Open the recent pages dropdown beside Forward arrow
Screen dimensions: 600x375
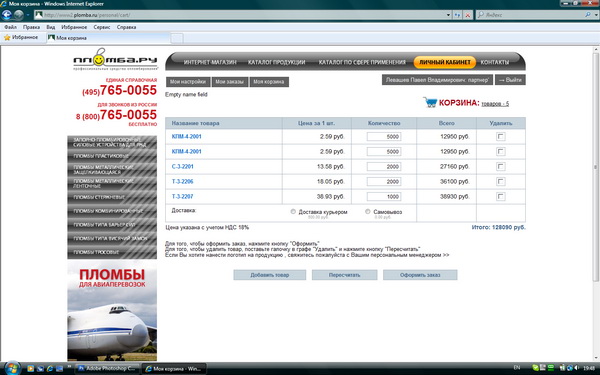tap(28, 15)
